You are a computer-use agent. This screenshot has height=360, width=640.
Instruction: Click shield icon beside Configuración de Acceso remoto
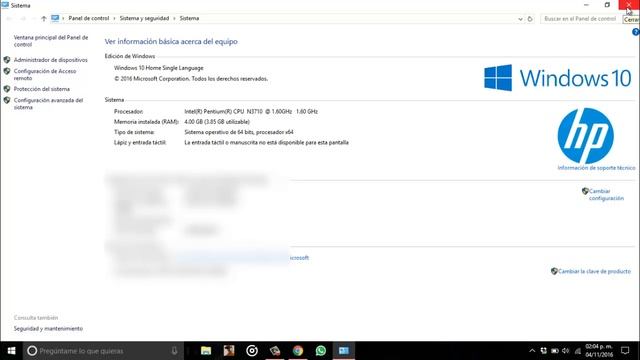(x=7, y=71)
